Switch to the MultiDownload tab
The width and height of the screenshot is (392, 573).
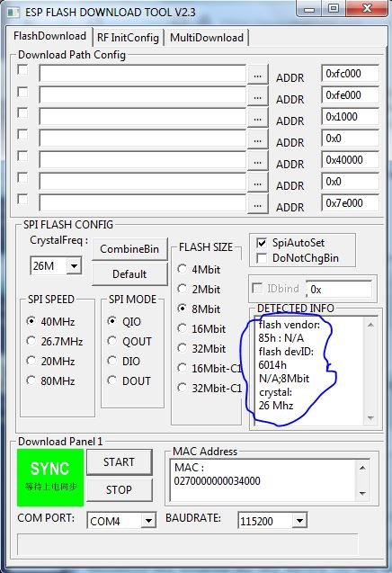coord(207,38)
